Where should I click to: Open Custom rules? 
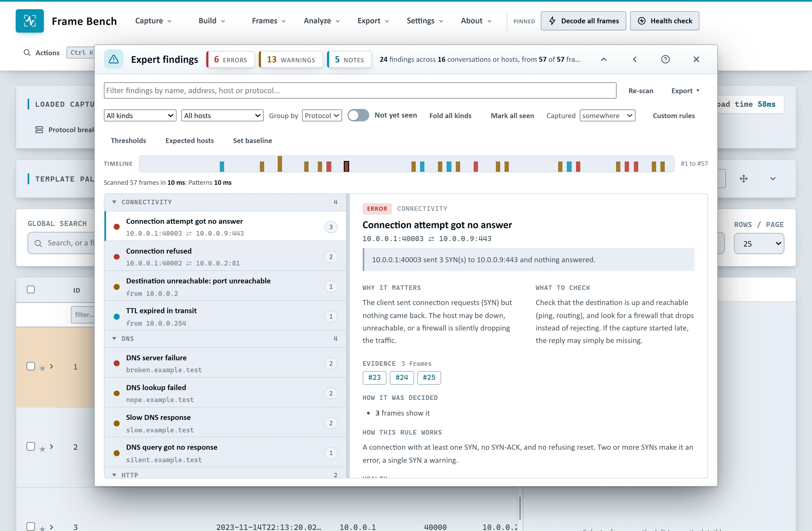click(x=673, y=116)
